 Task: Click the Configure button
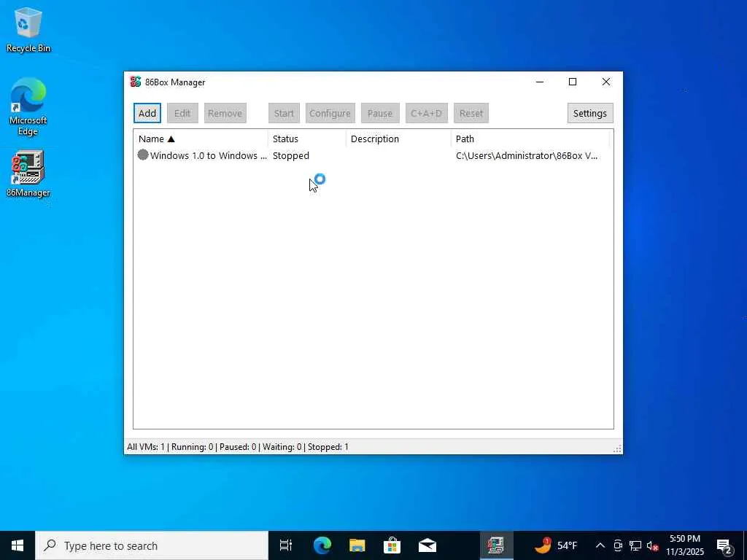pos(330,113)
